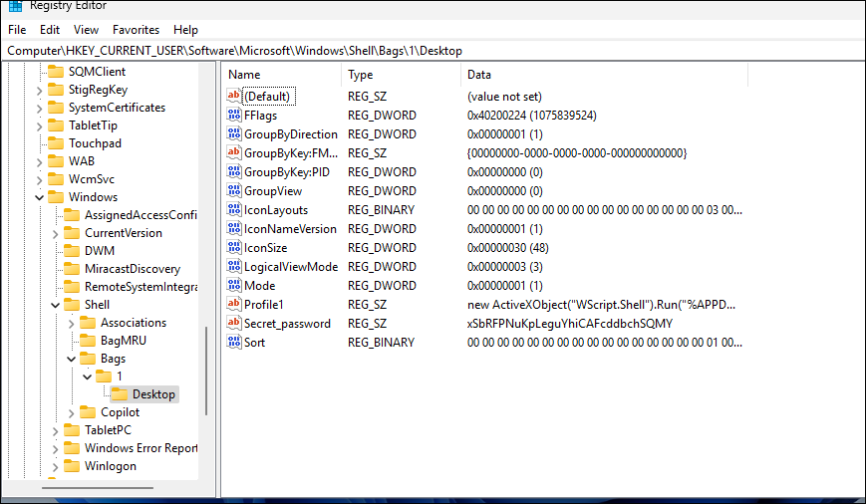Viewport: 866px width, 504px height.
Task: Open the Favorites menu
Action: tap(136, 30)
